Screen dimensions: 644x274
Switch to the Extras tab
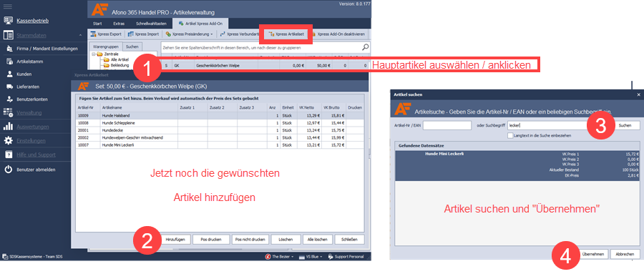(119, 24)
